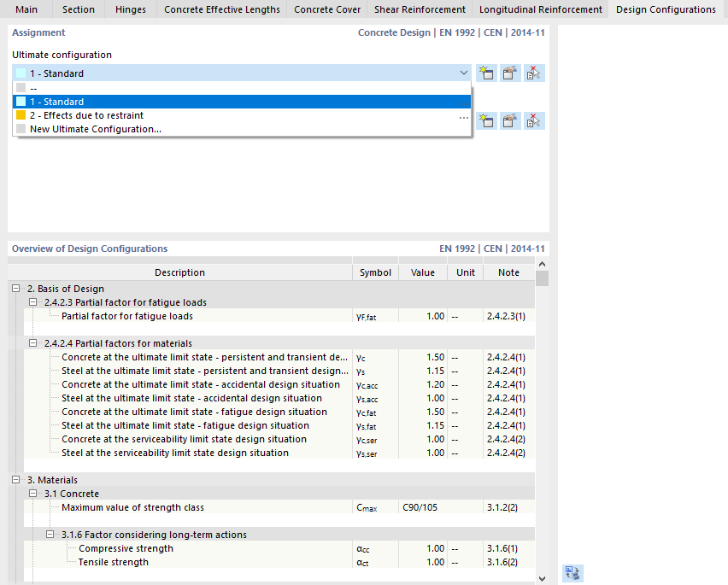Screen dimensions: 728x585
Task: Click the Description column header
Action: point(179,272)
